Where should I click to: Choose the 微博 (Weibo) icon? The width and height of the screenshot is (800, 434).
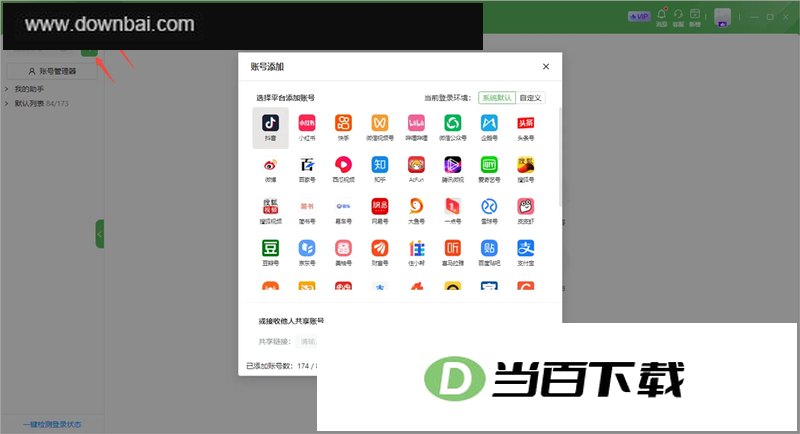[x=270, y=165]
